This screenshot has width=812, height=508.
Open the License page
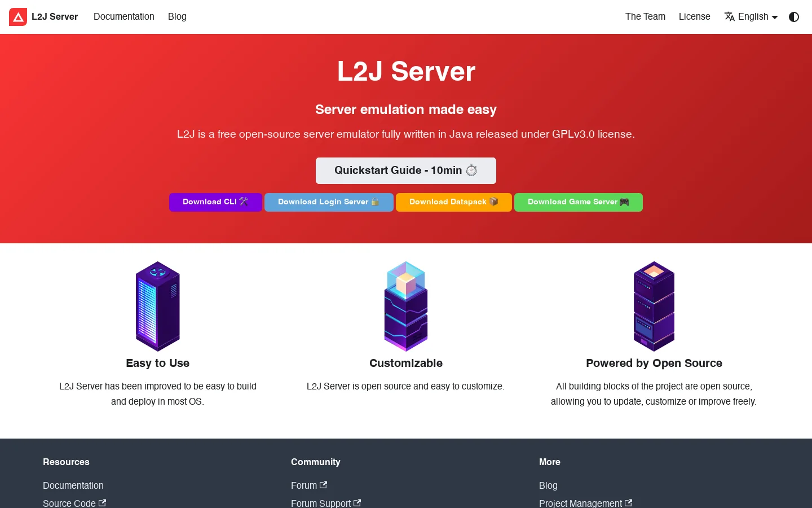[694, 17]
